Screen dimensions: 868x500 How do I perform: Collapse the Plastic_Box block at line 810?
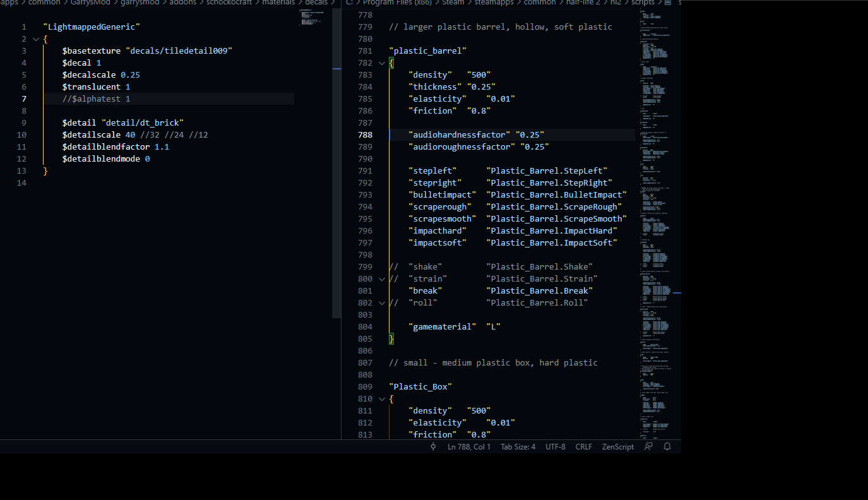(x=382, y=398)
